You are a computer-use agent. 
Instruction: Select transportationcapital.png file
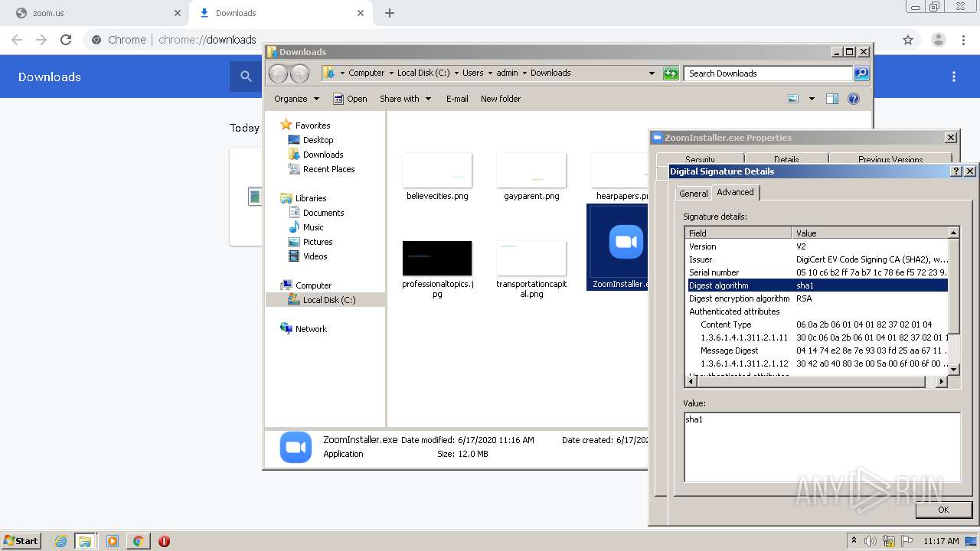(x=531, y=269)
